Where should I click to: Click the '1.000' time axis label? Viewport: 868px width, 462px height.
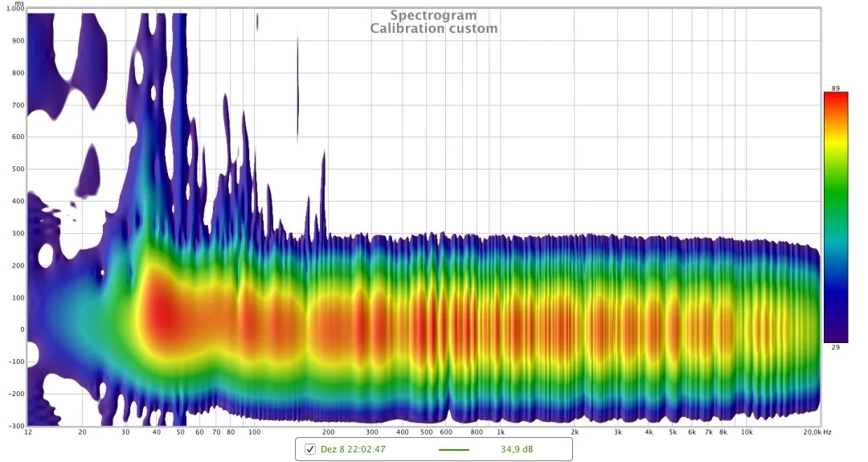click(15, 9)
